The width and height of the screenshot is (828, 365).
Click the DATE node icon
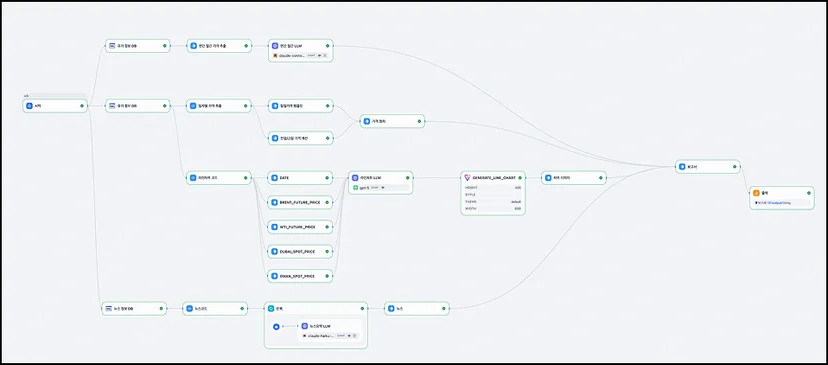275,178
